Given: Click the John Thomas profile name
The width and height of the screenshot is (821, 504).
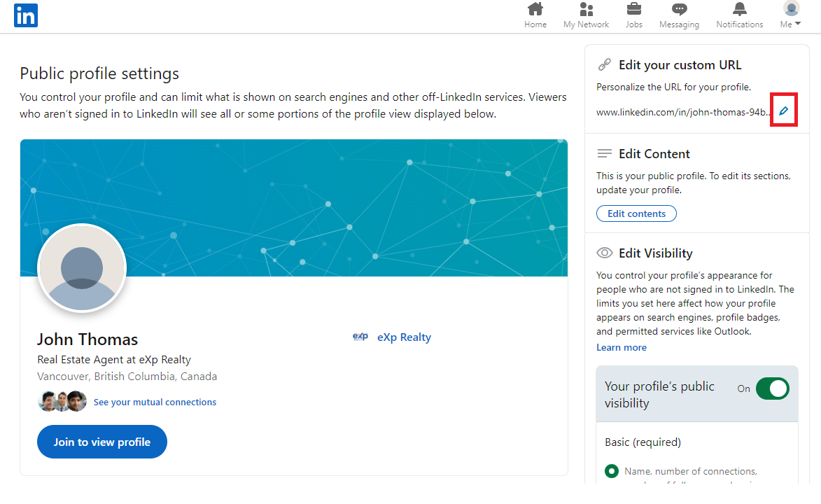Looking at the screenshot, I should point(87,339).
